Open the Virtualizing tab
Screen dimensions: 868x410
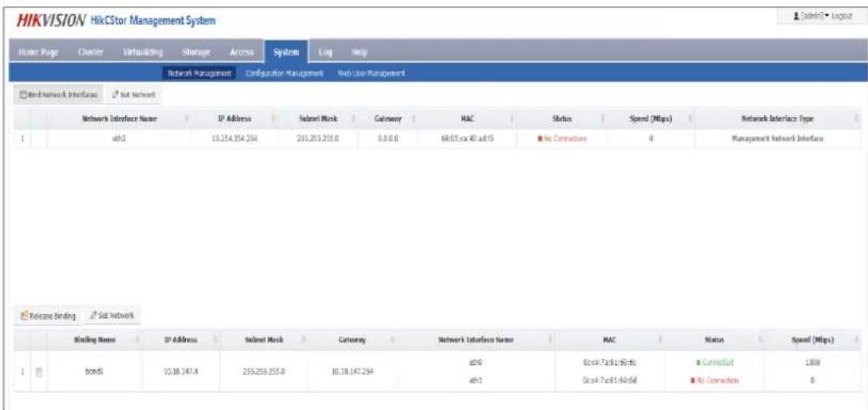[x=141, y=52]
